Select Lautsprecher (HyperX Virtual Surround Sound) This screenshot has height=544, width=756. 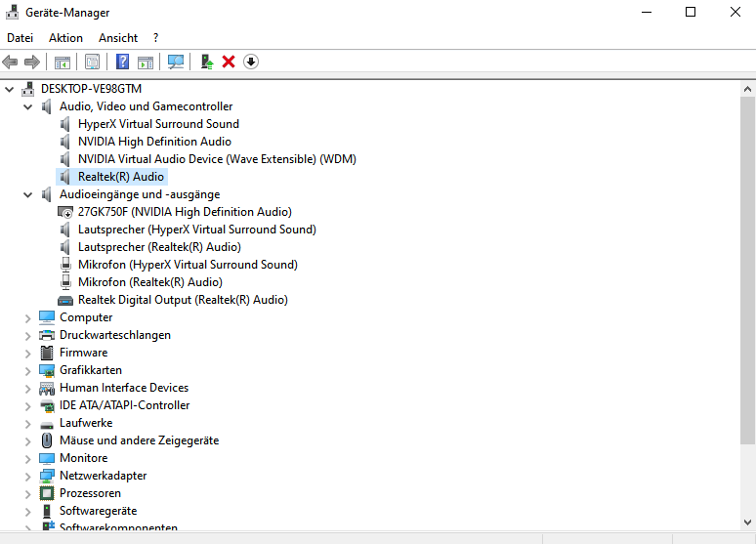pyautogui.click(x=196, y=230)
